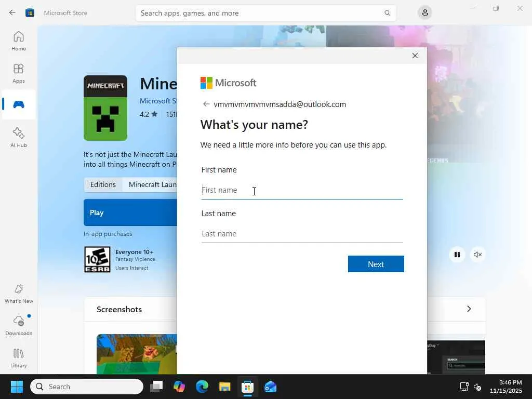
Task: Pause the trailer video
Action: click(457, 255)
